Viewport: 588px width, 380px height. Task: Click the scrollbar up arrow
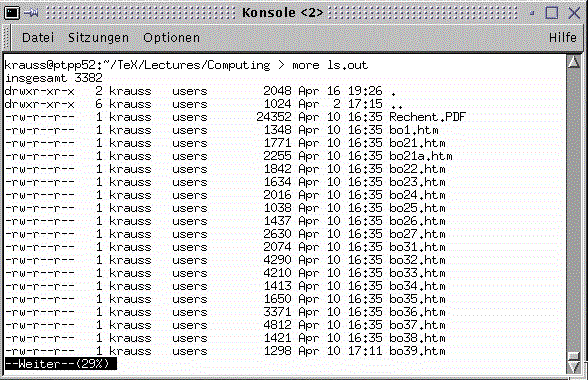[573, 62]
